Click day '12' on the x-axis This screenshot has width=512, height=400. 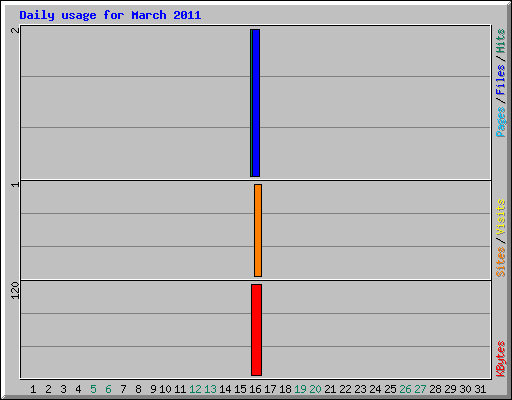click(195, 389)
